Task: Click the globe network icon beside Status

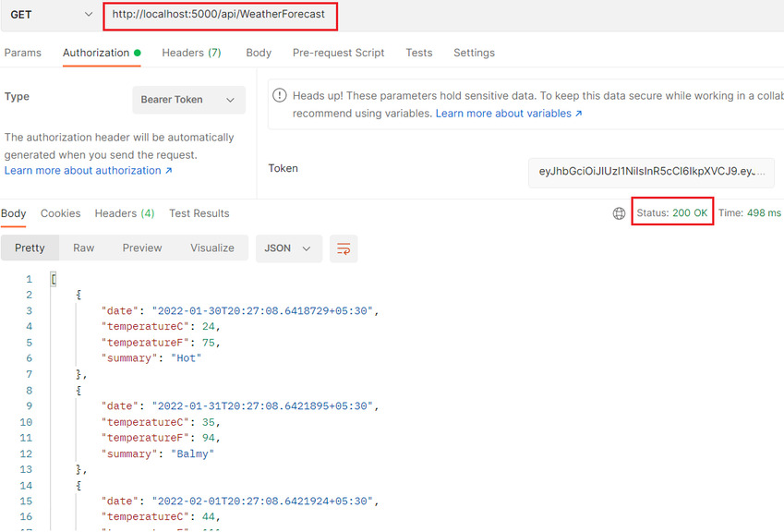Action: pos(619,213)
